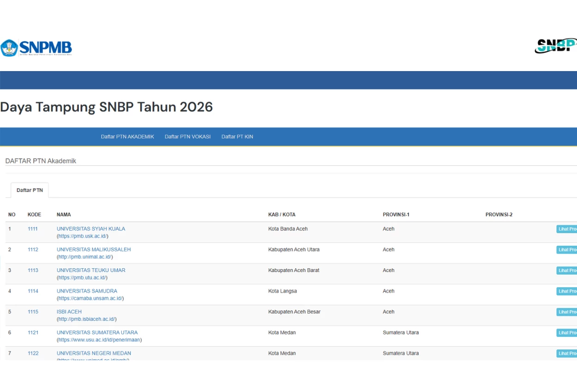The width and height of the screenshot is (577, 392).
Task: Open UNIVERSITAS SAMUDRA link
Action: pyautogui.click(x=87, y=291)
